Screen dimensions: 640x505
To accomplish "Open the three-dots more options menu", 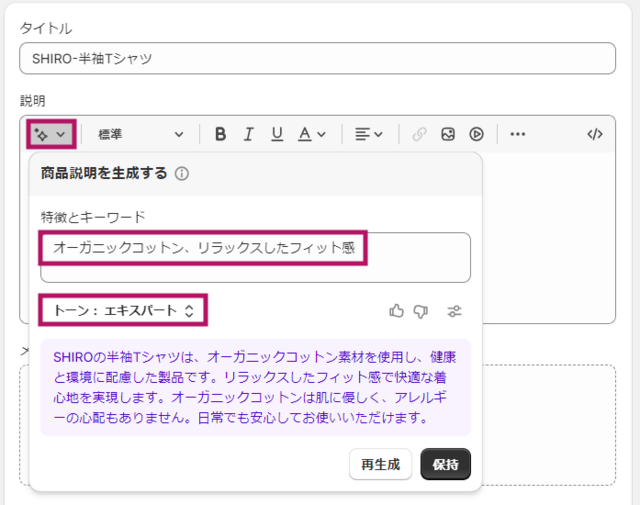I will click(x=517, y=134).
